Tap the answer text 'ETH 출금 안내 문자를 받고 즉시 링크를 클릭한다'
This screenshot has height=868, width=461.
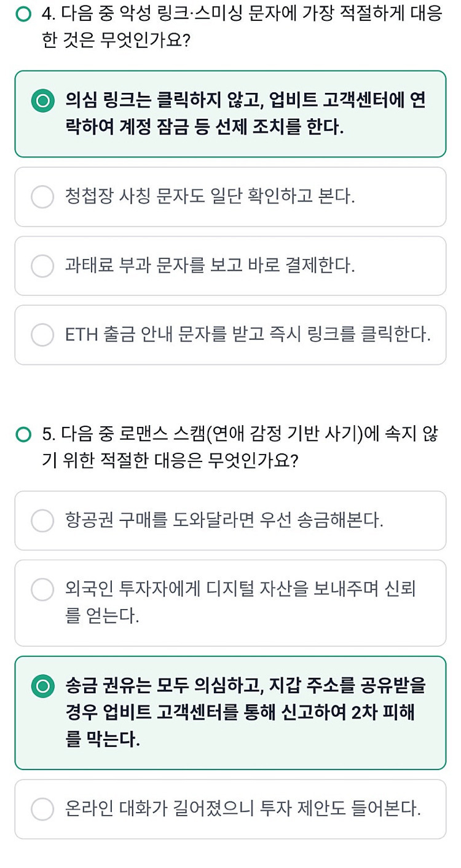248,335
